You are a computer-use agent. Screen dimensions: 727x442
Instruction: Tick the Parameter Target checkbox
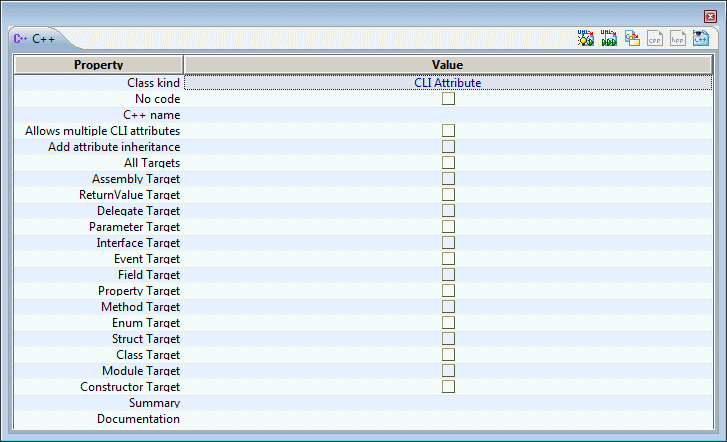448,227
